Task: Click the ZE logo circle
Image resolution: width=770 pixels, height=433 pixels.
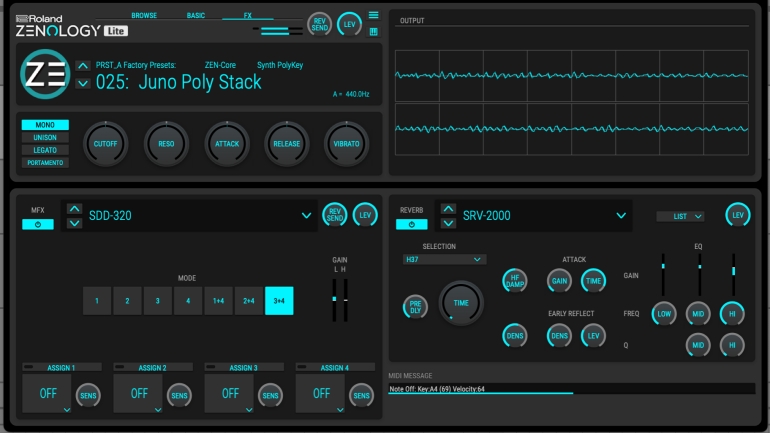Action: point(45,74)
